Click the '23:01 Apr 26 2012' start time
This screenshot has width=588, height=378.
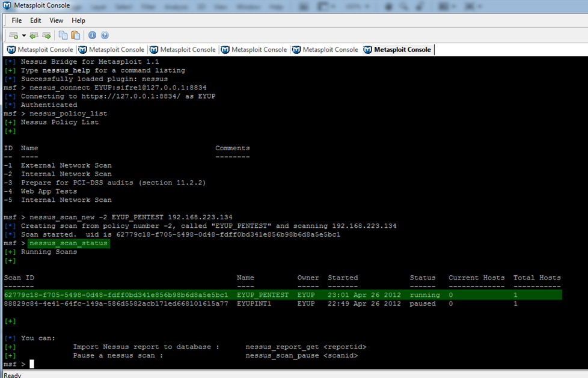[364, 295]
